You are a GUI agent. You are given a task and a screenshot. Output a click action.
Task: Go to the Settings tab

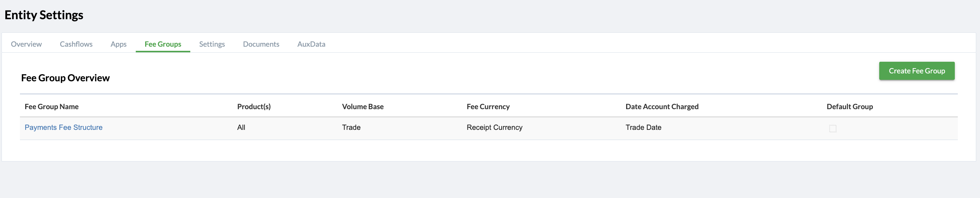coord(212,44)
